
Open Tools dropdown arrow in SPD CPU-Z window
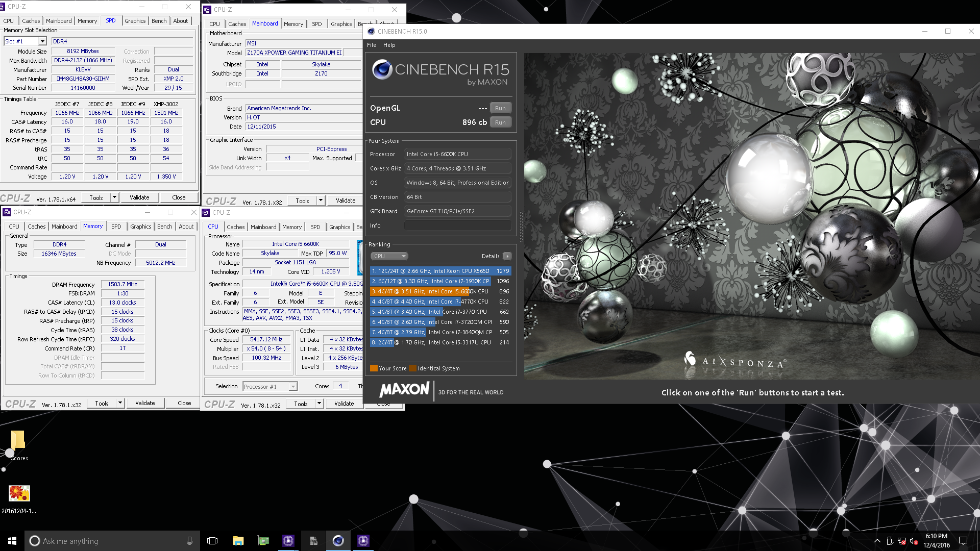[x=114, y=197]
